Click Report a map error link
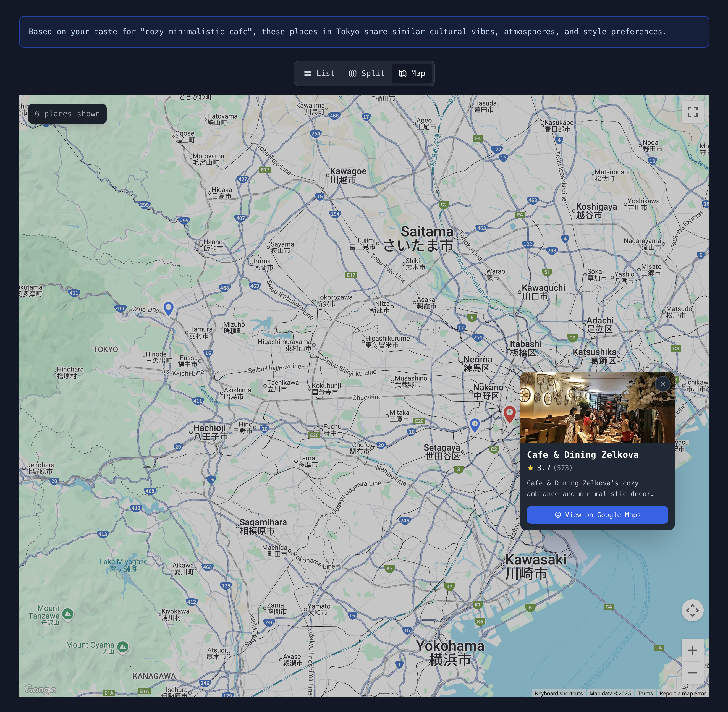728x712 pixels. tap(682, 693)
